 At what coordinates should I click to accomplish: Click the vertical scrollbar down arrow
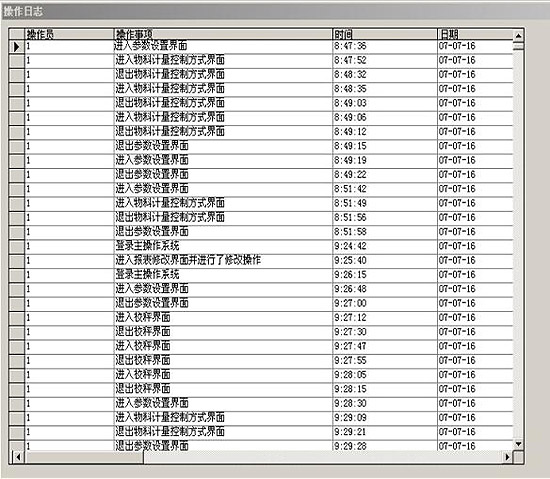518,445
